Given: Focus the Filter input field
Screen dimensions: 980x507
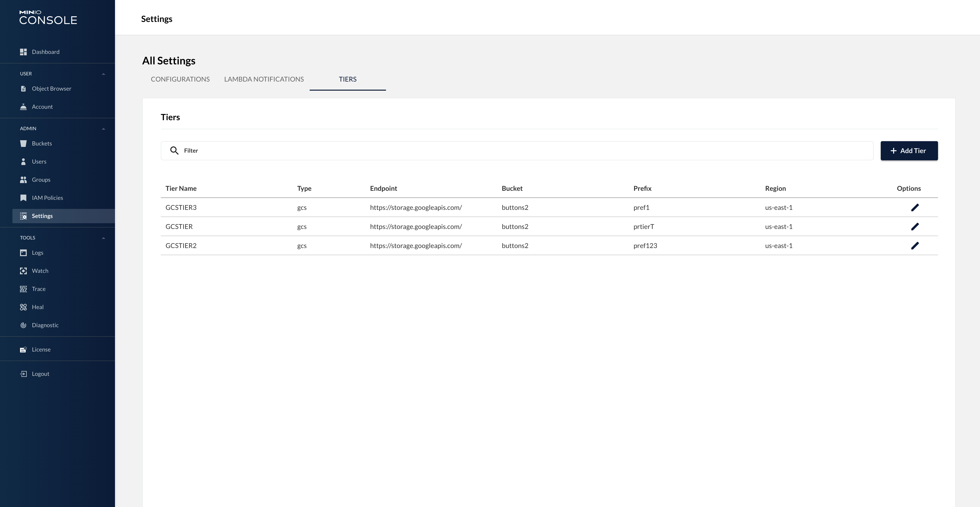Looking at the screenshot, I should [525, 151].
